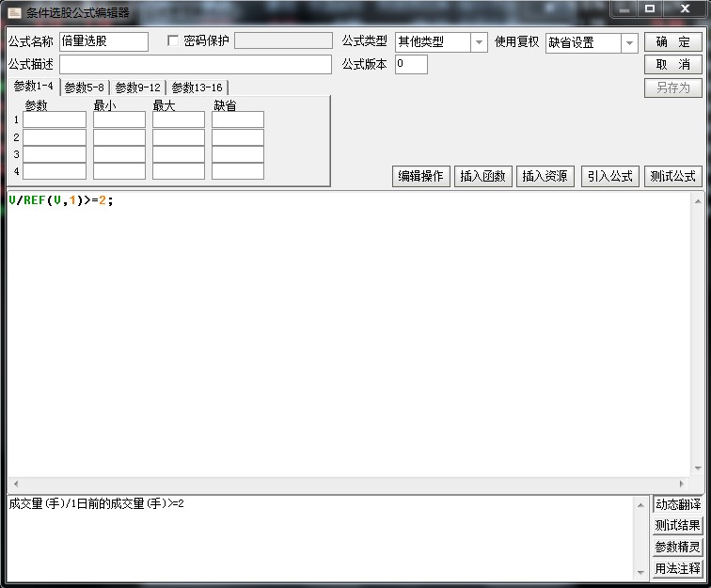Screen dimensions: 711x588
Task: Click row 4 参数 name field
Action: coord(55,171)
